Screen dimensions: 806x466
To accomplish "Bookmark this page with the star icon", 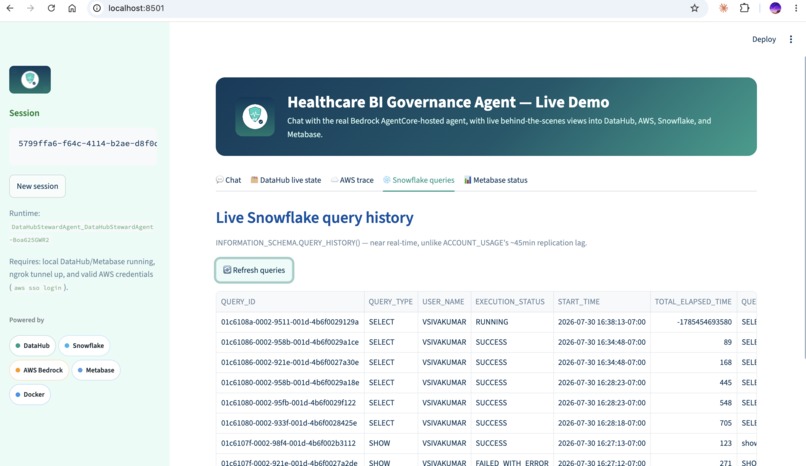I will pos(694,8).
